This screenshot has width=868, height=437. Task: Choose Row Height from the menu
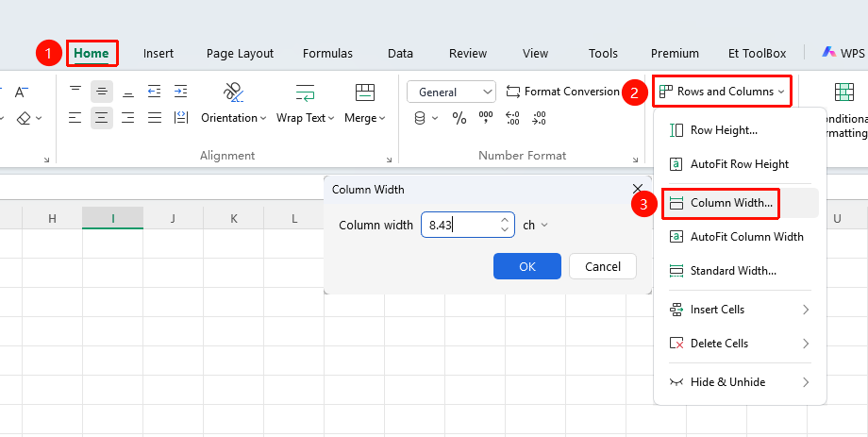point(740,130)
